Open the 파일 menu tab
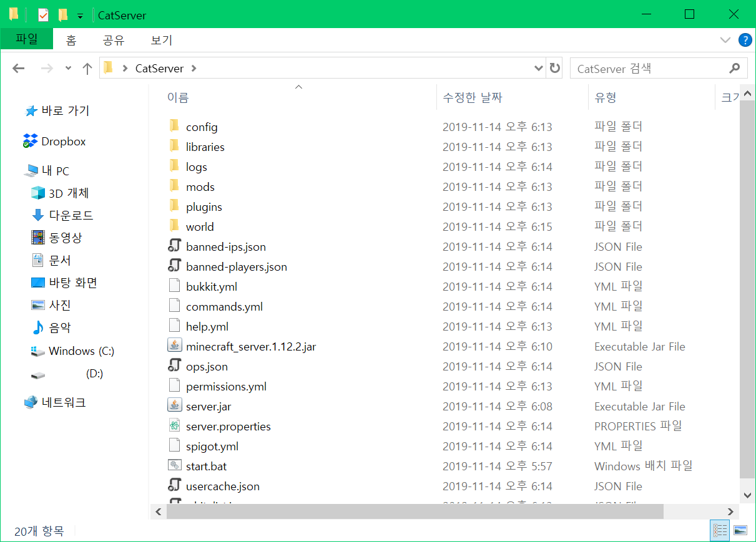 pos(27,39)
